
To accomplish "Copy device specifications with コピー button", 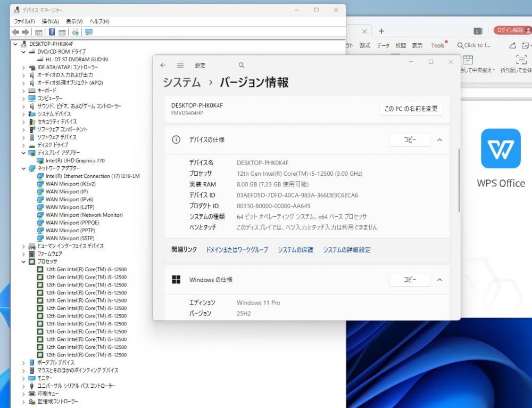I will pyautogui.click(x=410, y=140).
